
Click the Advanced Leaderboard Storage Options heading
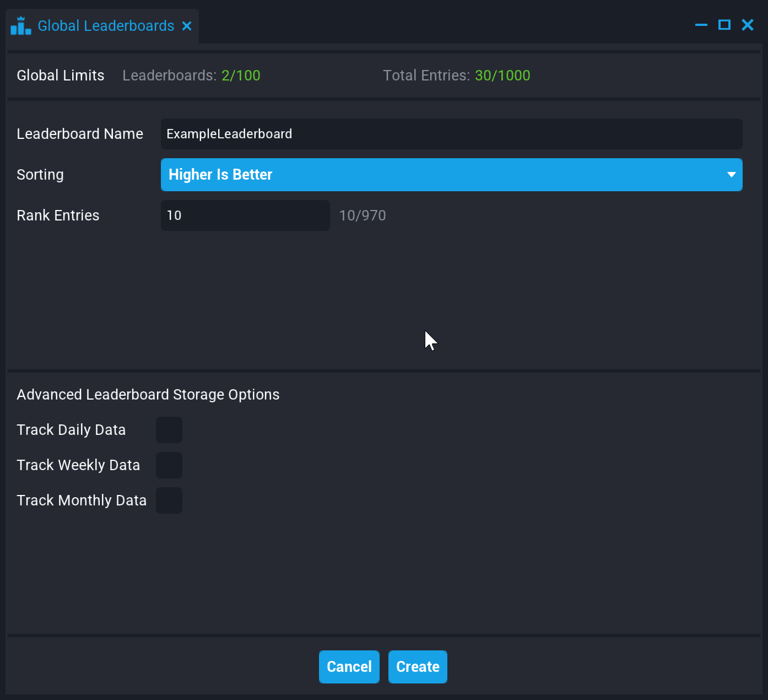click(148, 395)
